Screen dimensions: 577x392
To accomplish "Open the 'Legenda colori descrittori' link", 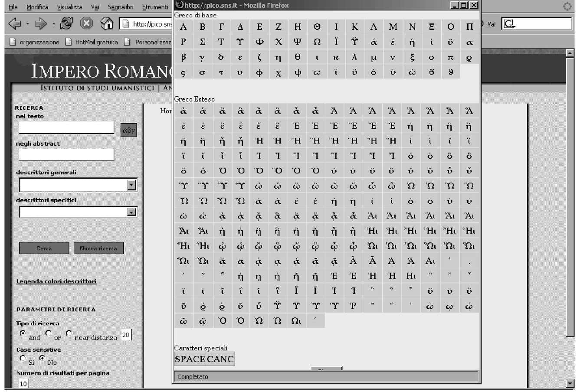I will click(x=56, y=281).
